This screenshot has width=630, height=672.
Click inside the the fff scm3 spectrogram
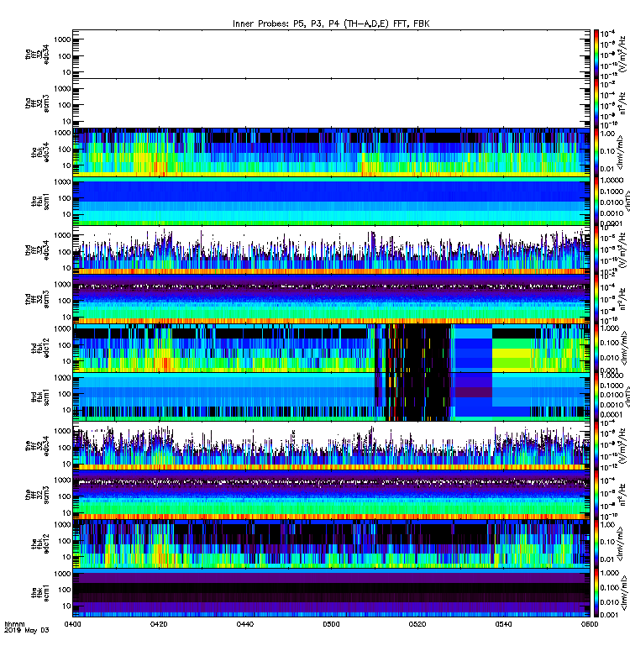[x=331, y=495]
